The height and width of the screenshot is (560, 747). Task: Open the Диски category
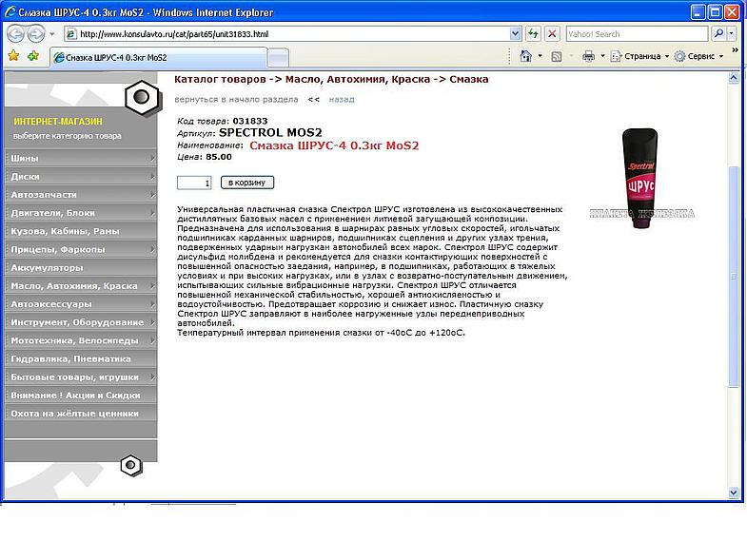point(81,176)
